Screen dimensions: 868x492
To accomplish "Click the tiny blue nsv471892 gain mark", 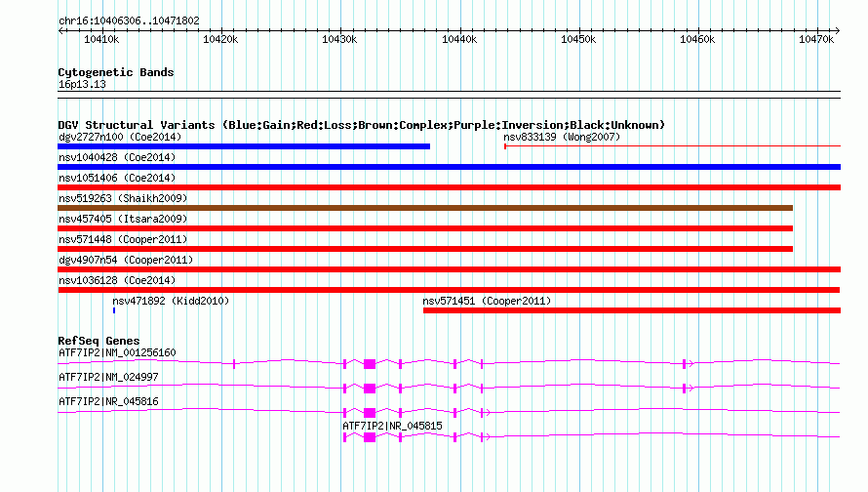I will pos(114,310).
